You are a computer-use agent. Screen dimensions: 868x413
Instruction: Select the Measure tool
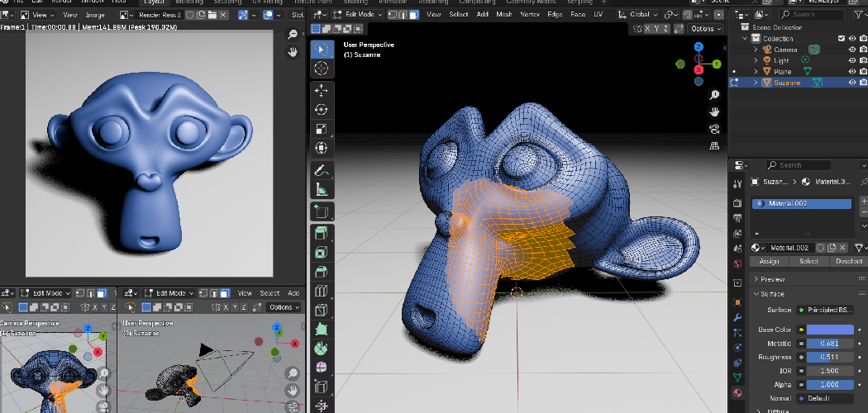(x=322, y=190)
